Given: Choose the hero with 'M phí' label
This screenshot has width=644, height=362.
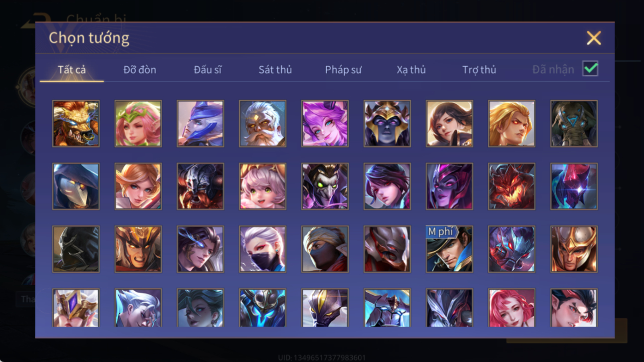Looking at the screenshot, I should click(449, 249).
